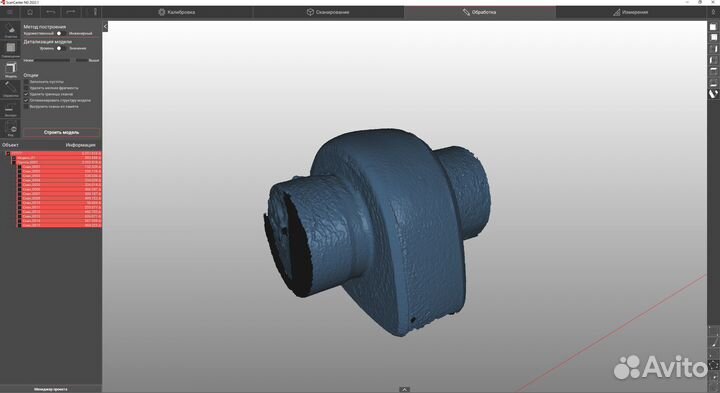Click the slider track near Ниже end
The image size is (720, 393).
[x=39, y=60]
